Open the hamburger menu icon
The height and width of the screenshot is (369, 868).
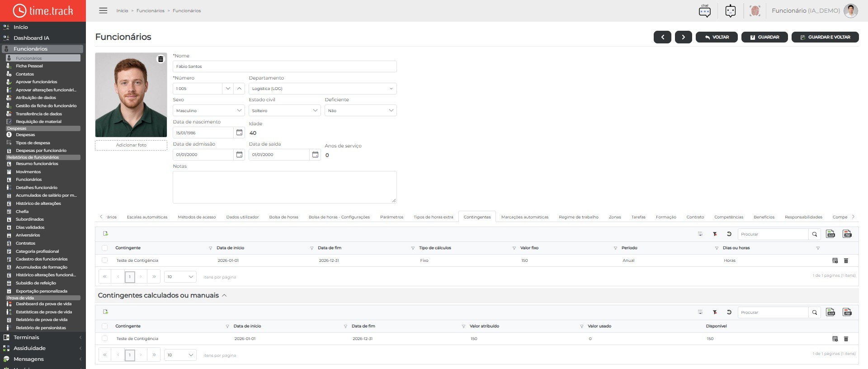pyautogui.click(x=103, y=10)
